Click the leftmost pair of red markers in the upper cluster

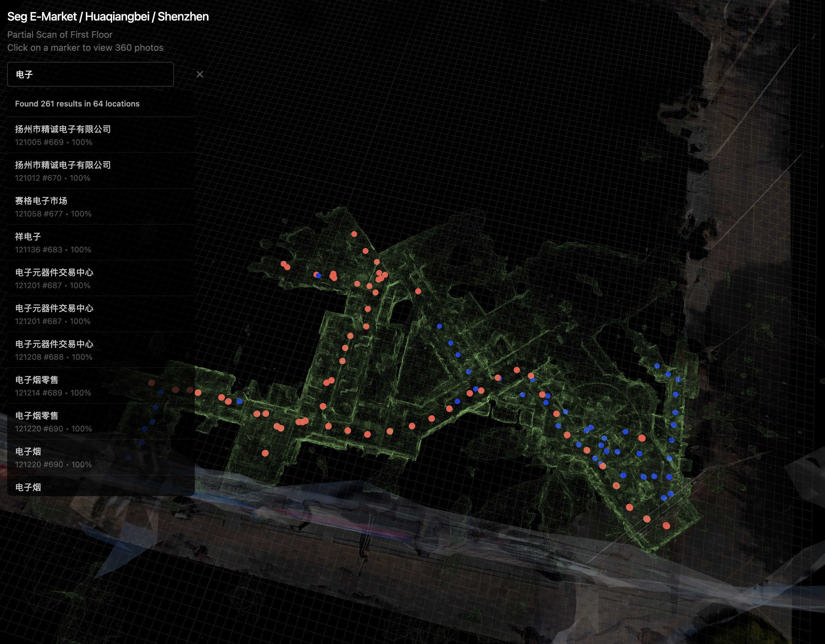pyautogui.click(x=285, y=265)
